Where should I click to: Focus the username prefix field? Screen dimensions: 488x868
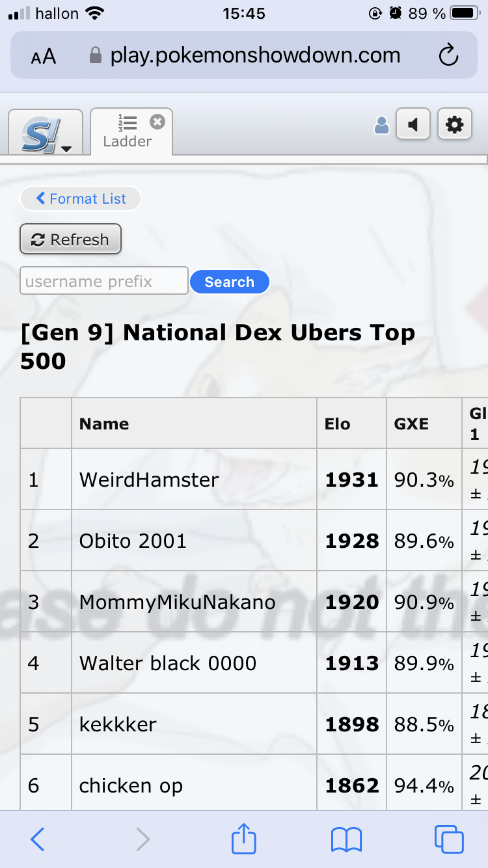coord(104,281)
